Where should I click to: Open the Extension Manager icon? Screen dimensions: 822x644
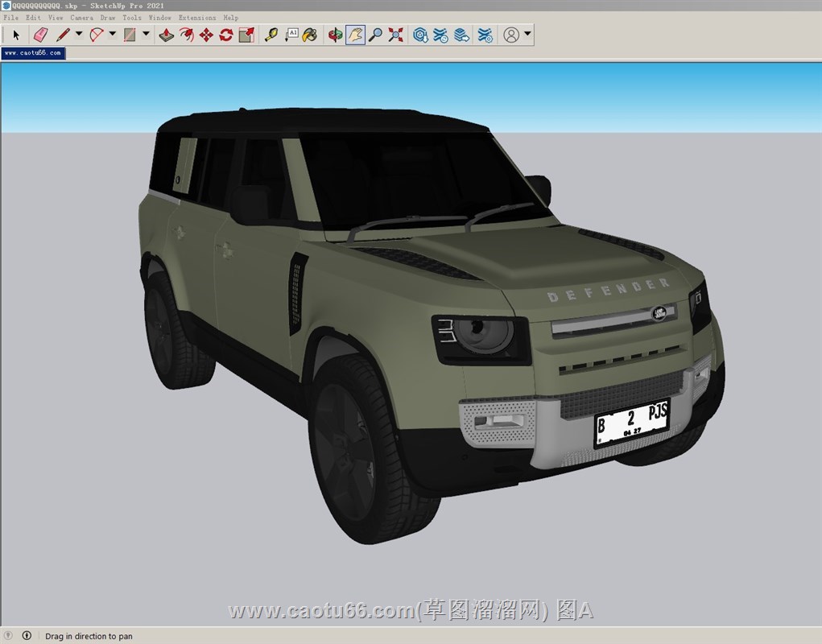click(485, 35)
